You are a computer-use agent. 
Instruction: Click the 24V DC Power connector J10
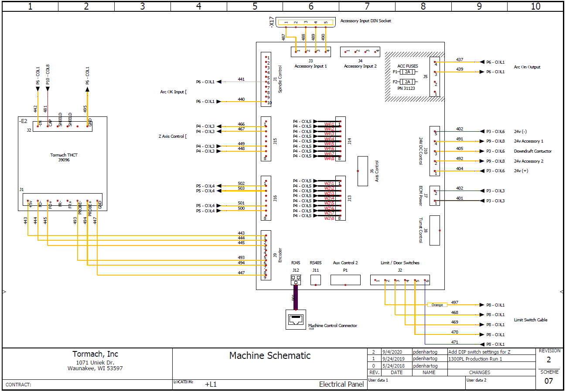[x=434, y=150]
